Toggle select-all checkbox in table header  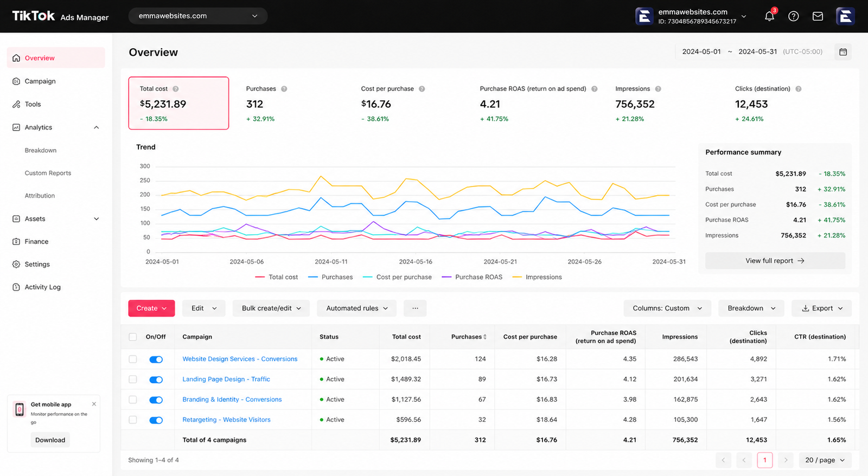pos(133,337)
